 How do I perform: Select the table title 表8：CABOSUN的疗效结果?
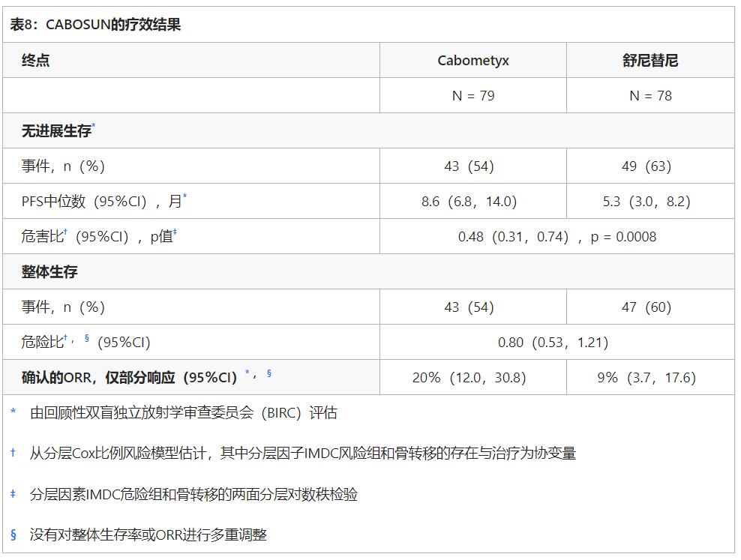click(x=95, y=25)
